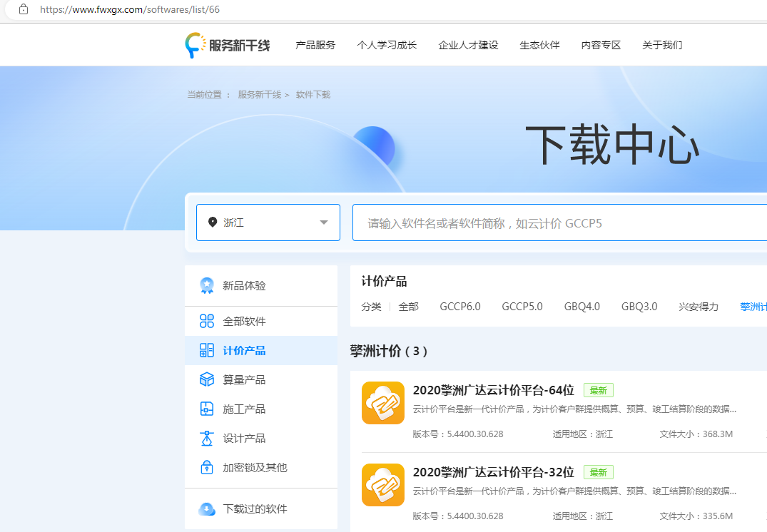
Task: Click 软件下载 breadcrumb link
Action: pyautogui.click(x=313, y=95)
